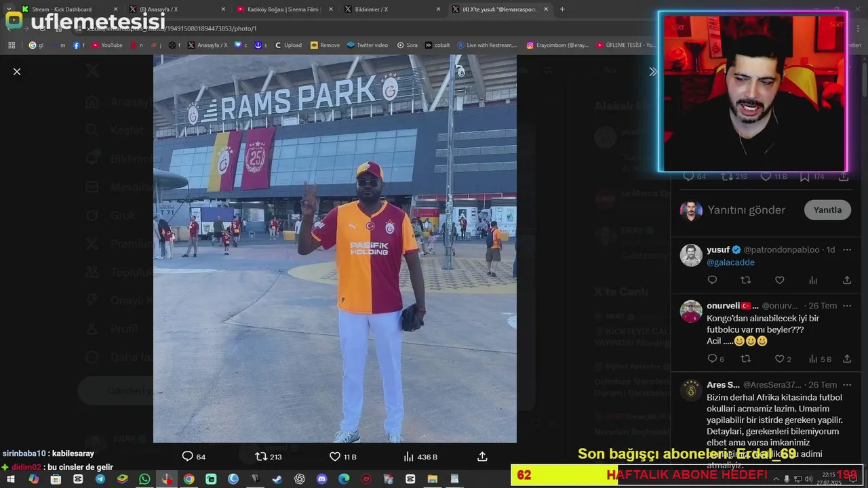
Task: Open the Upload bookmark
Action: pos(288,45)
